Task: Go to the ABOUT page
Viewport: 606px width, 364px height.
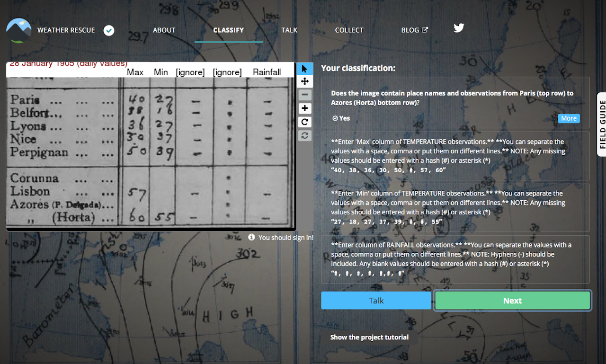Action: (164, 30)
